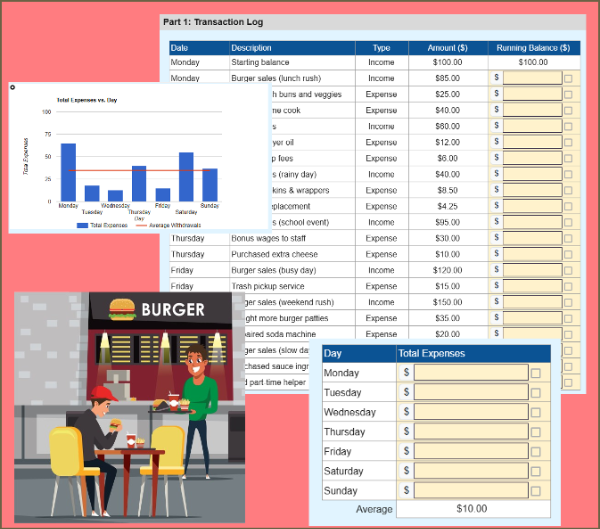Image resolution: width=600 pixels, height=529 pixels.
Task: Click the Average Withdrawals legend entry
Action: point(168,225)
